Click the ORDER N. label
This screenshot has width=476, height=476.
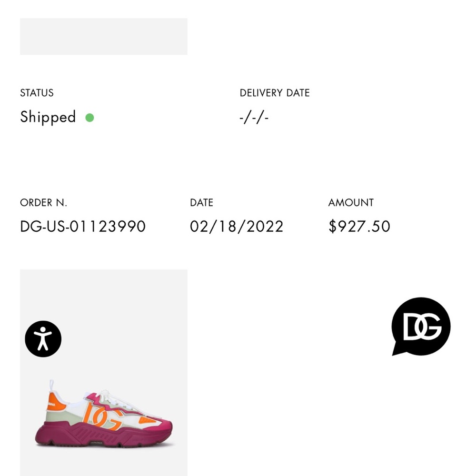point(43,203)
